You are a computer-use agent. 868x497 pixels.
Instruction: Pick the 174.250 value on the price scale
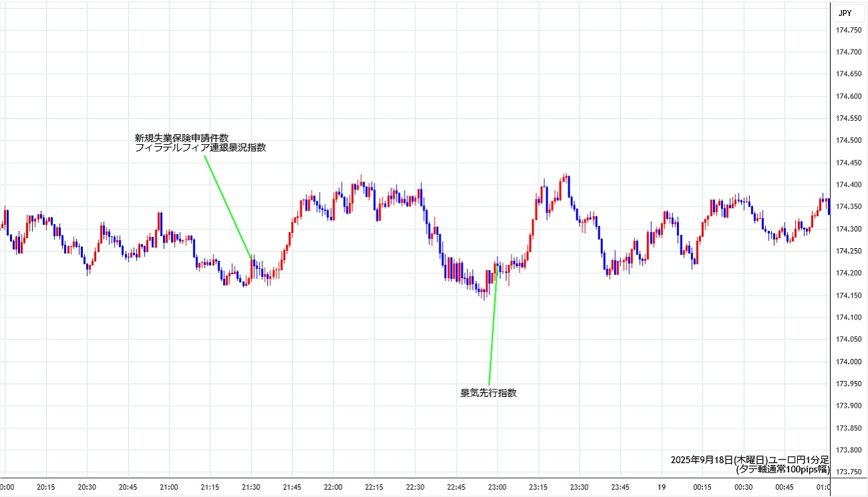849,251
